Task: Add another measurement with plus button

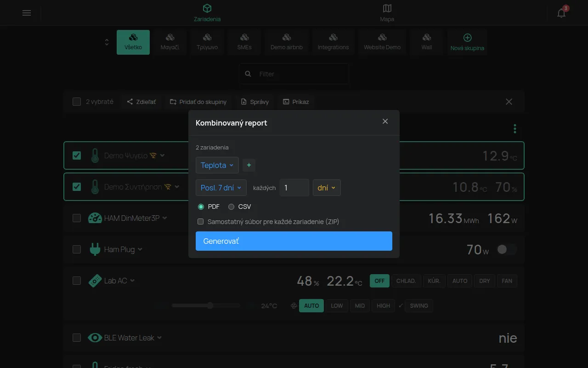Action: pyautogui.click(x=249, y=165)
